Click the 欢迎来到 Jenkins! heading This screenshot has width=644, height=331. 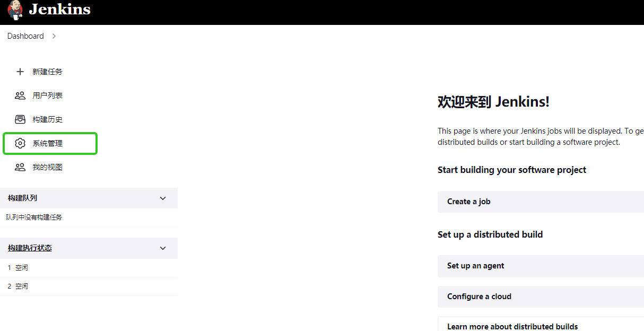(x=493, y=102)
